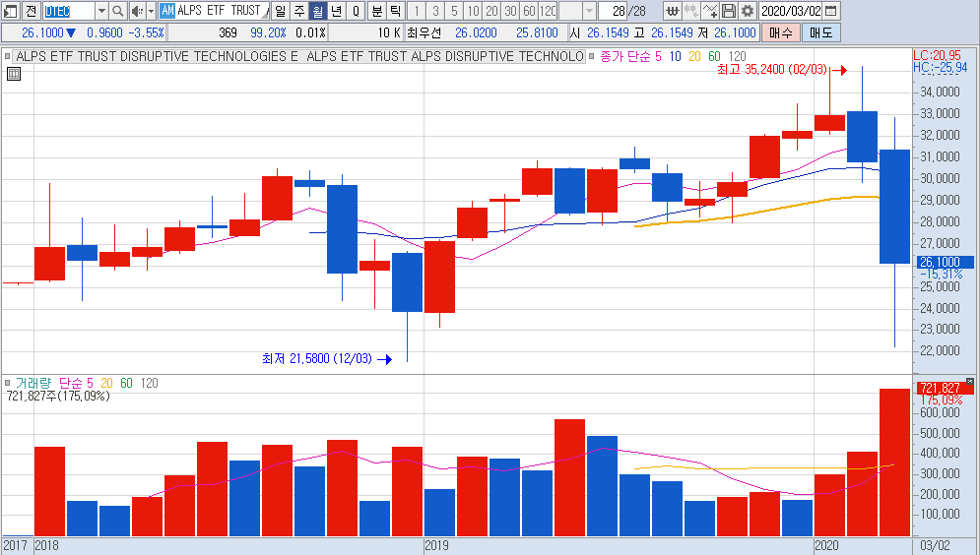Click the 매도 sell button
Screen dimensions: 980x555
(820, 32)
